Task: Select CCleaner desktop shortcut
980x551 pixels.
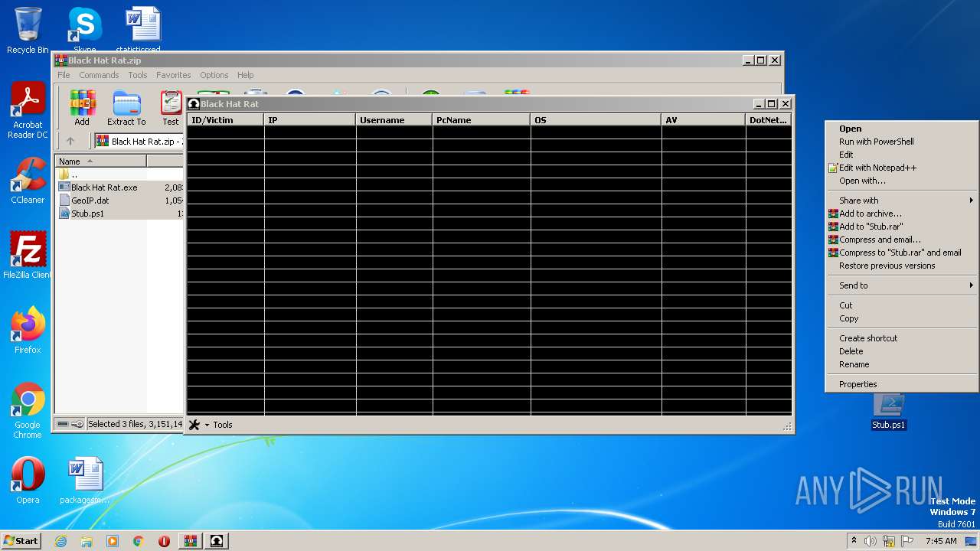Action: pyautogui.click(x=28, y=181)
